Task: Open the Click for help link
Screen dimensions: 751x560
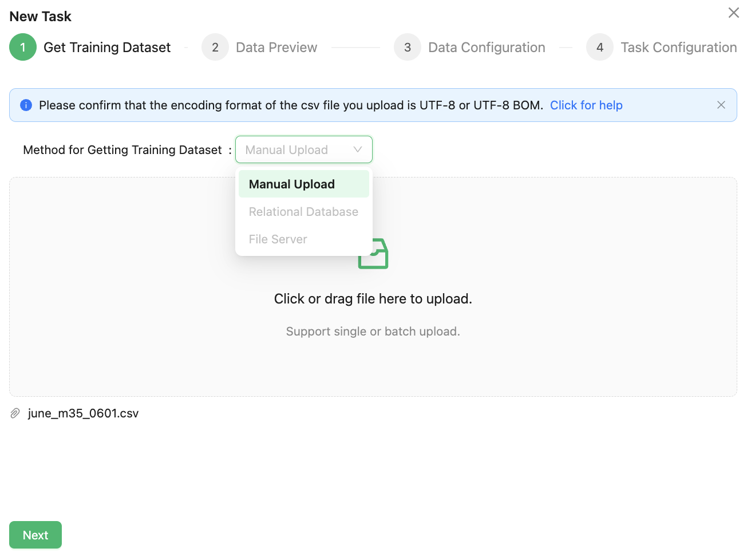Action: (x=586, y=105)
